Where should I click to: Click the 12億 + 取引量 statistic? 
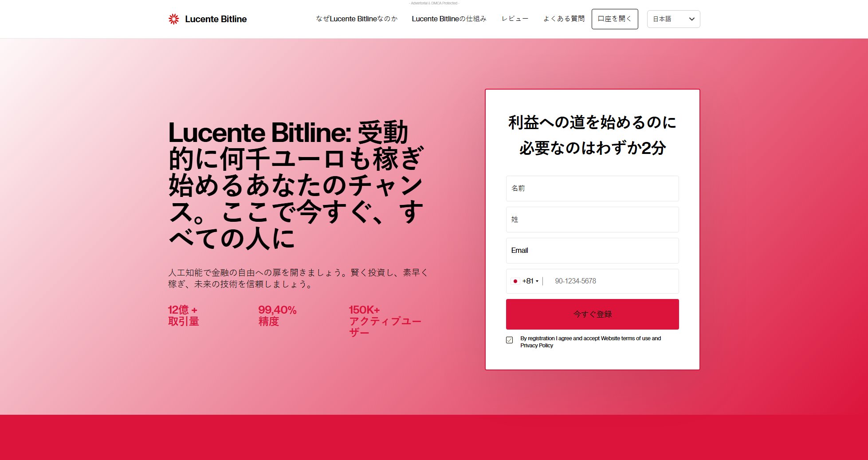coord(183,315)
